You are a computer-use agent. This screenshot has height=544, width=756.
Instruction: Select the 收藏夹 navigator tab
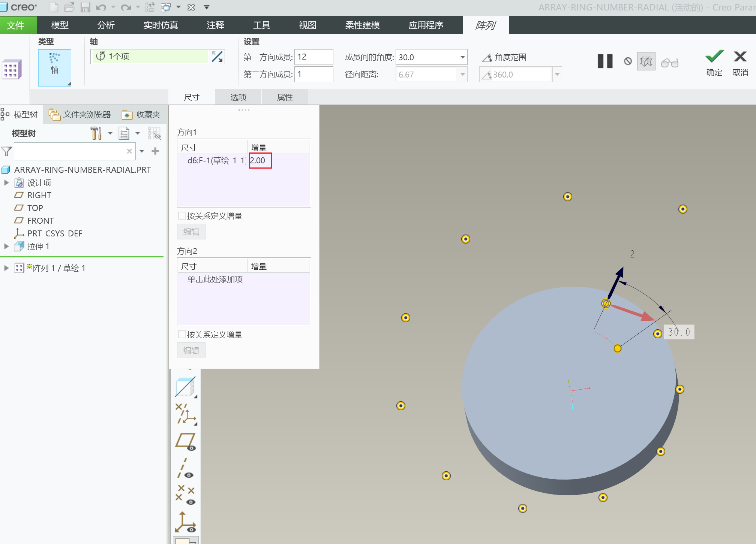coord(141,114)
